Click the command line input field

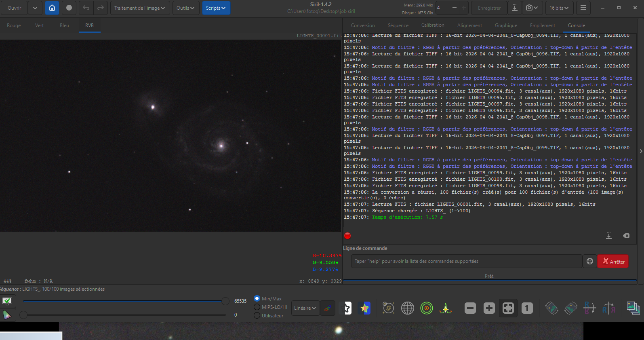[x=467, y=261]
